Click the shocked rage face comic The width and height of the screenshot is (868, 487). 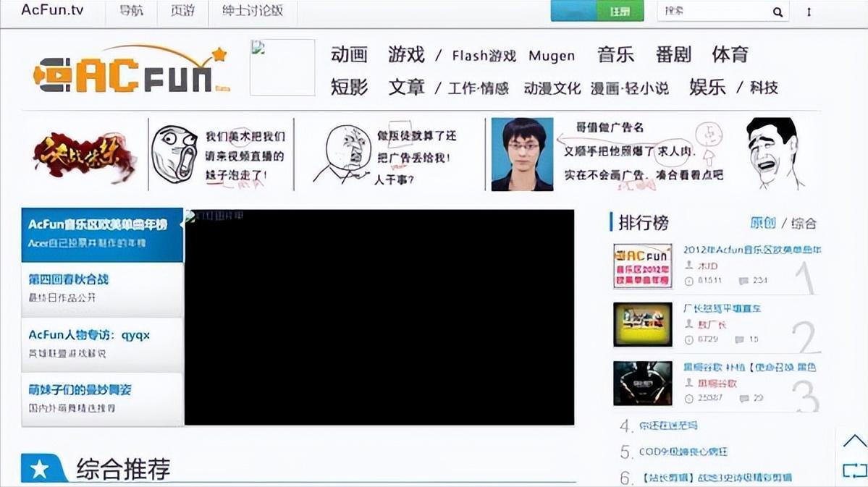point(174,154)
